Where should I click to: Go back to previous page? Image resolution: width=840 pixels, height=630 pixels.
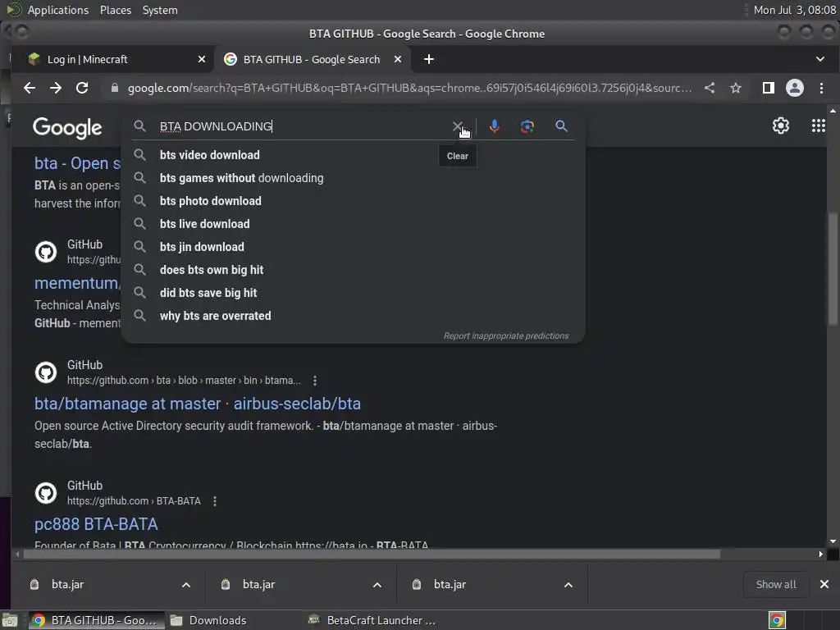point(30,88)
